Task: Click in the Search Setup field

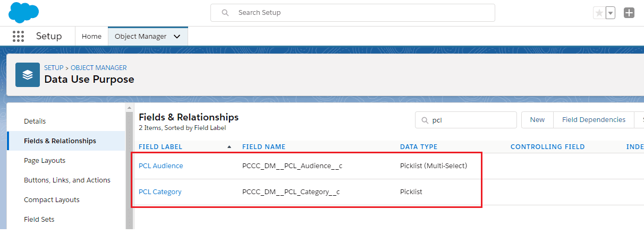Action: (353, 13)
